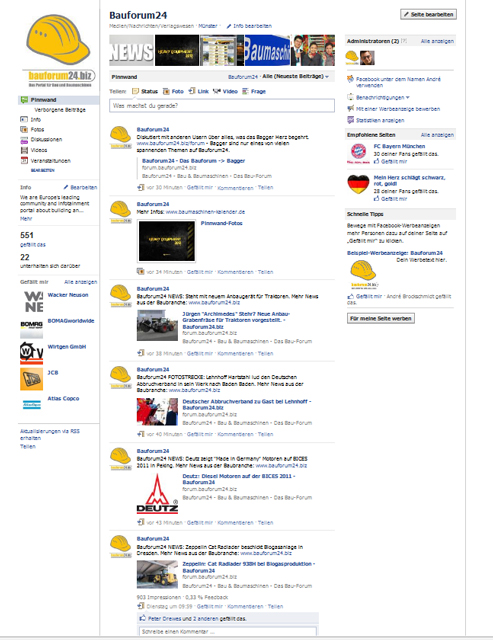Click Peter Drewes name link
The height and width of the screenshot is (640, 493).
coord(164,619)
